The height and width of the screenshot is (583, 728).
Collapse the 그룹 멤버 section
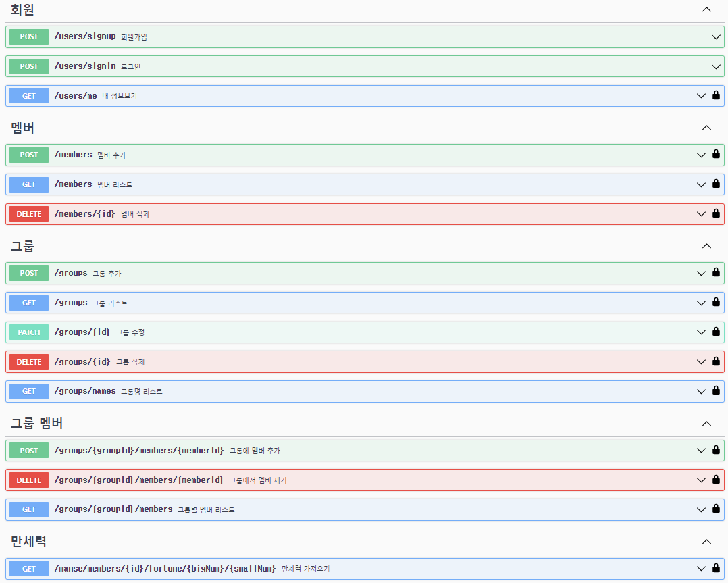point(706,423)
